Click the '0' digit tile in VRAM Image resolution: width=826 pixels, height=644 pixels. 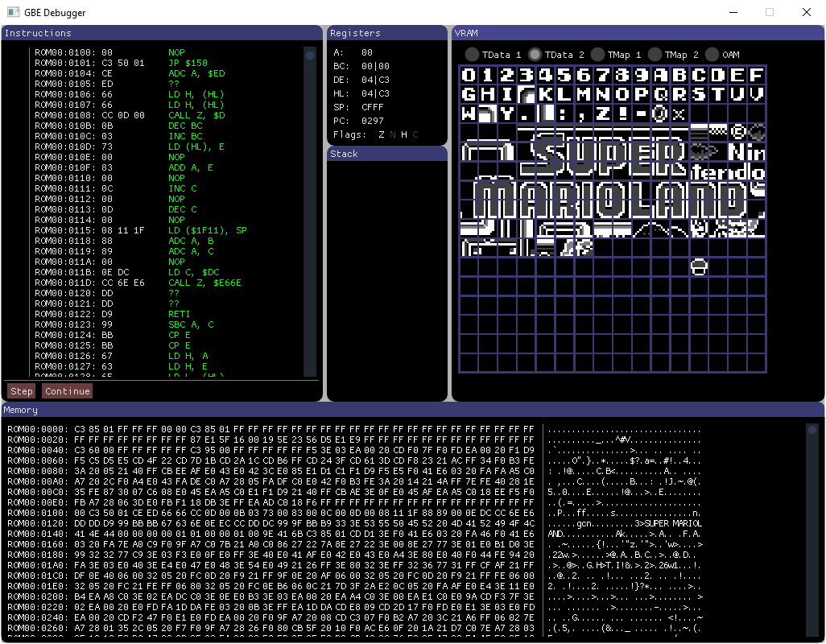[x=469, y=76]
